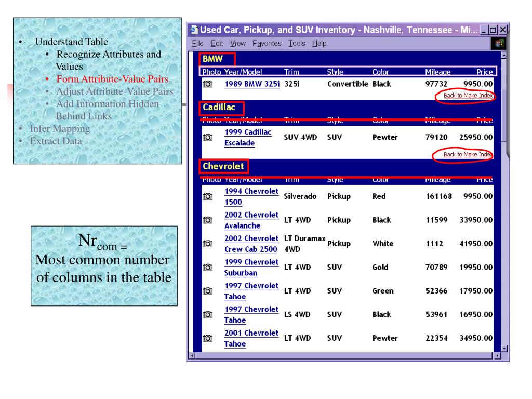Select the mileage value 97732
This screenshot has height=399, width=532.
point(436,84)
